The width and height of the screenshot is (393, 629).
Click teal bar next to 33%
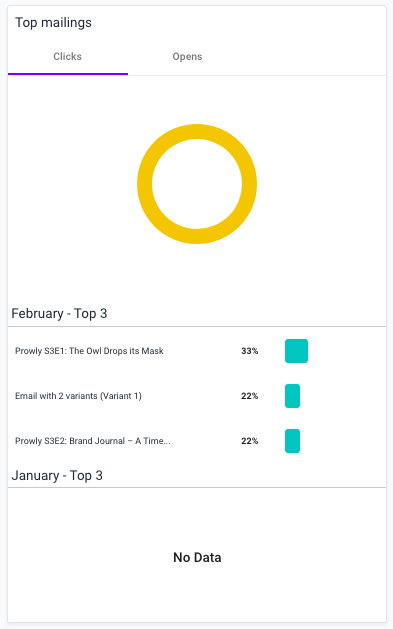296,351
